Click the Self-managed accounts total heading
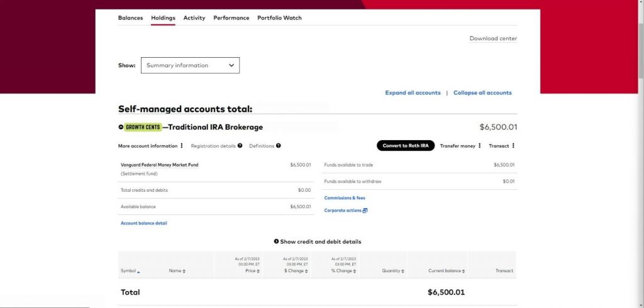Screen dimensions: 644x308 (186, 109)
